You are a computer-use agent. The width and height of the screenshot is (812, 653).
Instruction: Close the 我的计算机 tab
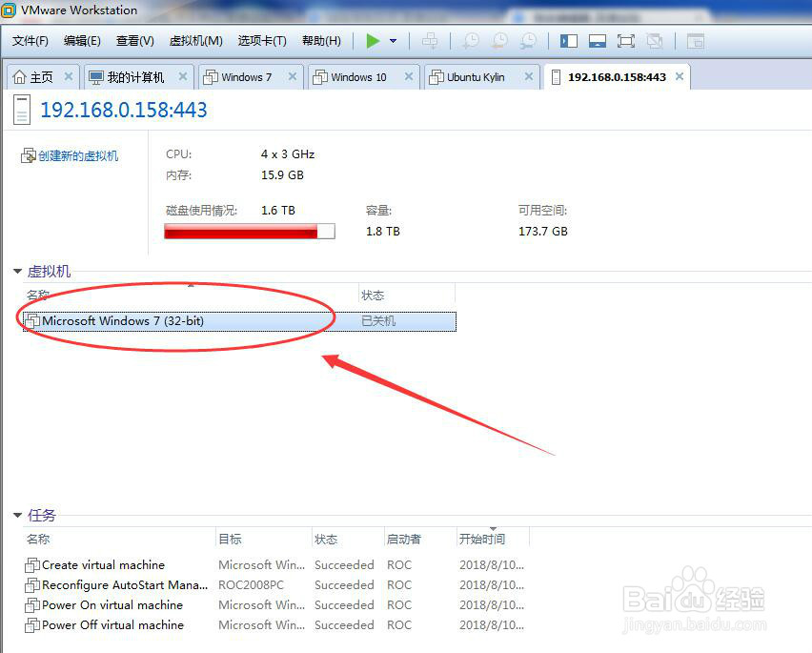tap(183, 76)
